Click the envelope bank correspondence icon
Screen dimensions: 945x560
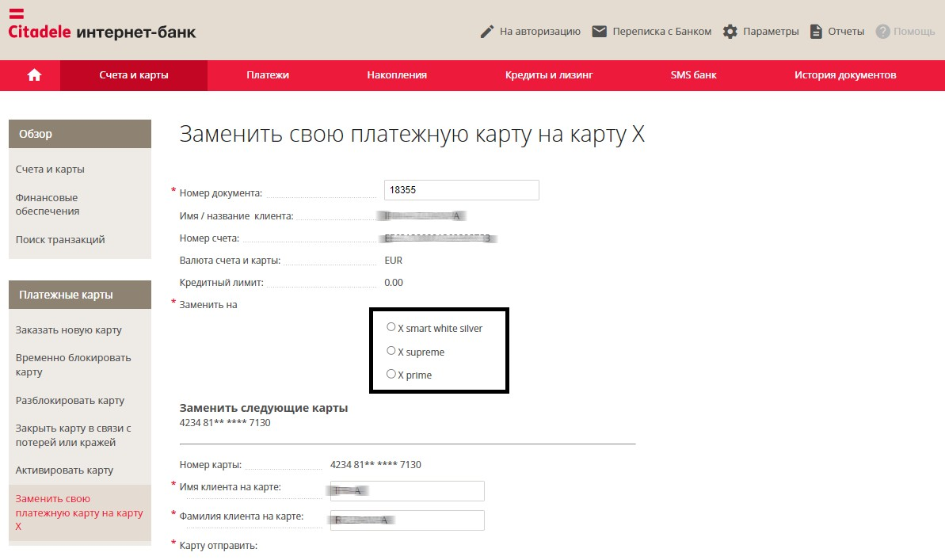tap(599, 32)
